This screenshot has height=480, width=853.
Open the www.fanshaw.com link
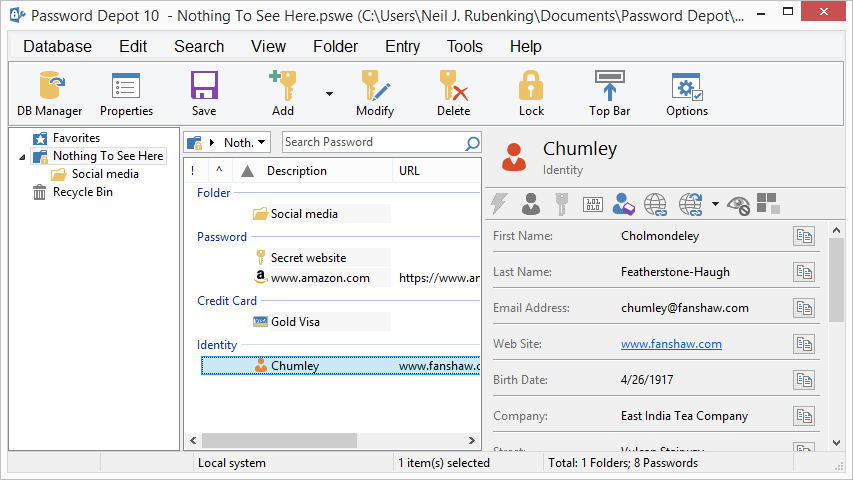tap(671, 344)
